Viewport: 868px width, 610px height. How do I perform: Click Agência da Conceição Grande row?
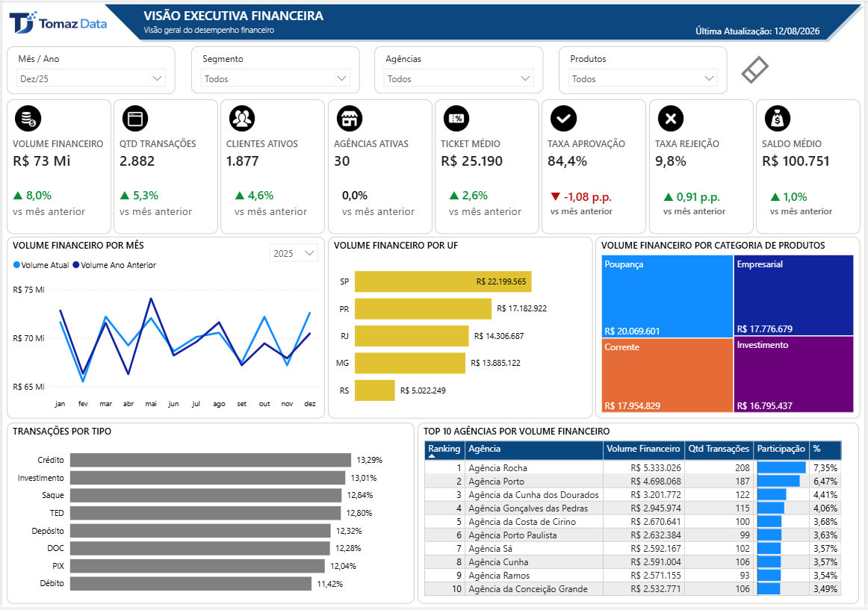(x=633, y=589)
